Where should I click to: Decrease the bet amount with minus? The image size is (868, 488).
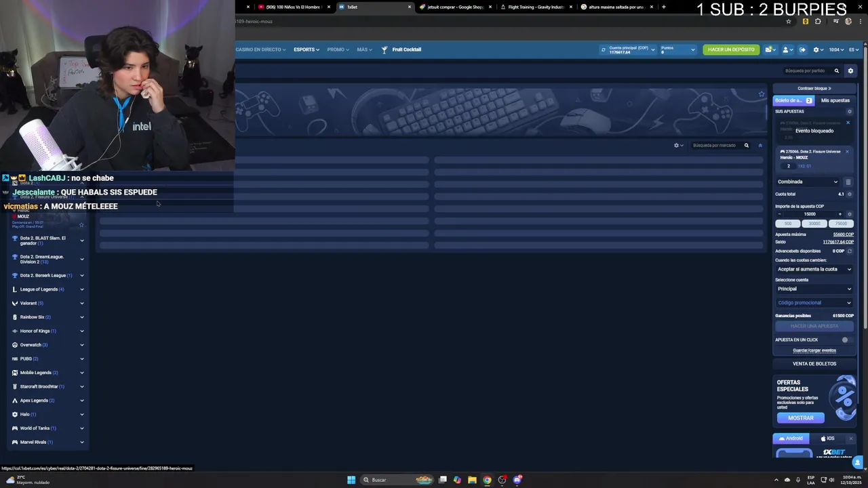click(x=779, y=214)
